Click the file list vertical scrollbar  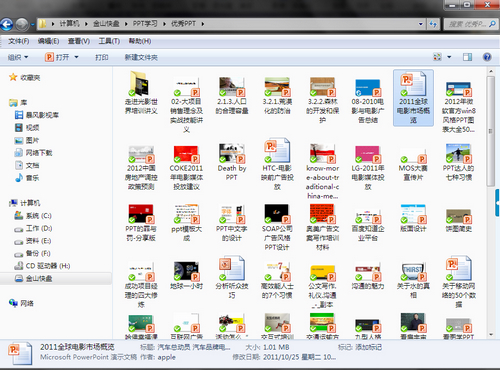point(490,131)
